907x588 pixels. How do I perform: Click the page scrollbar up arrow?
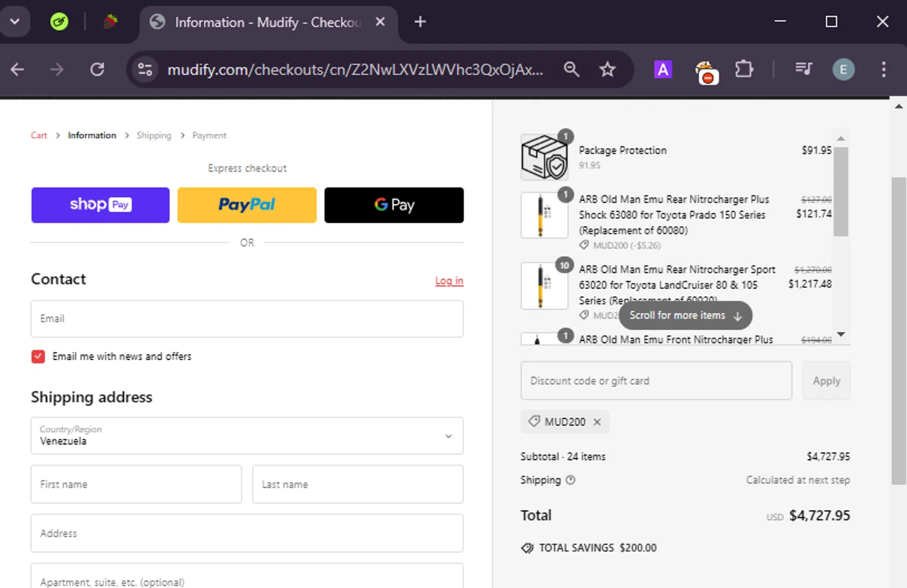coord(899,106)
